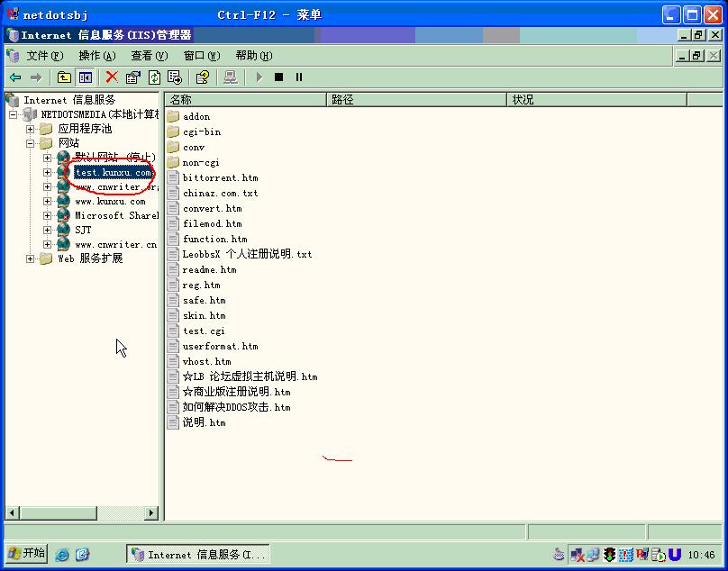Click the Refresh toolbar icon
Image resolution: width=728 pixels, height=571 pixels.
154,77
